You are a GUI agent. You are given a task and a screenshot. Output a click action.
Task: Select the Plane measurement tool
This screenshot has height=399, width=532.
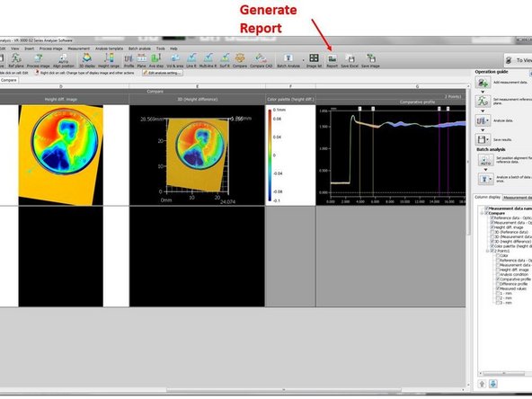[x=141, y=60]
